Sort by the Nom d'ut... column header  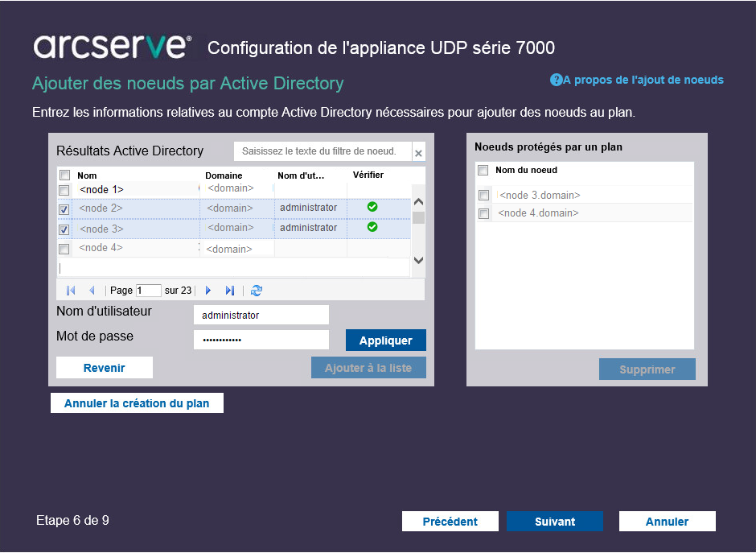pyautogui.click(x=301, y=175)
